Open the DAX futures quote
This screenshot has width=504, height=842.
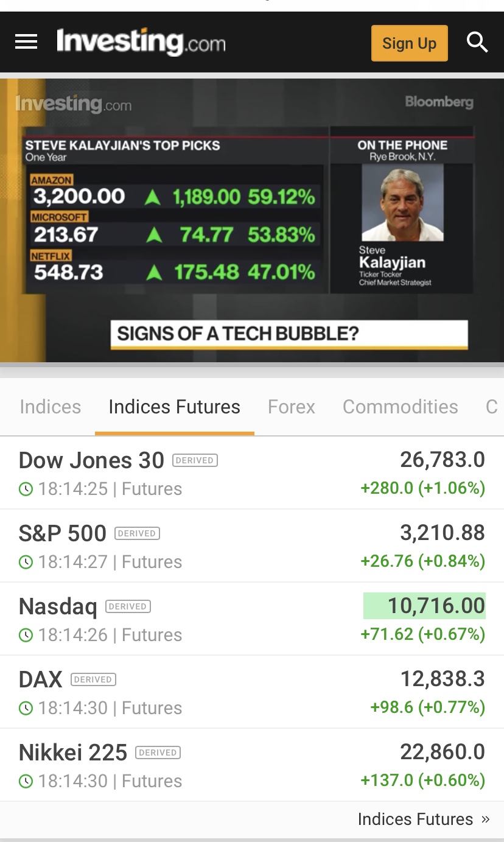coord(41,679)
